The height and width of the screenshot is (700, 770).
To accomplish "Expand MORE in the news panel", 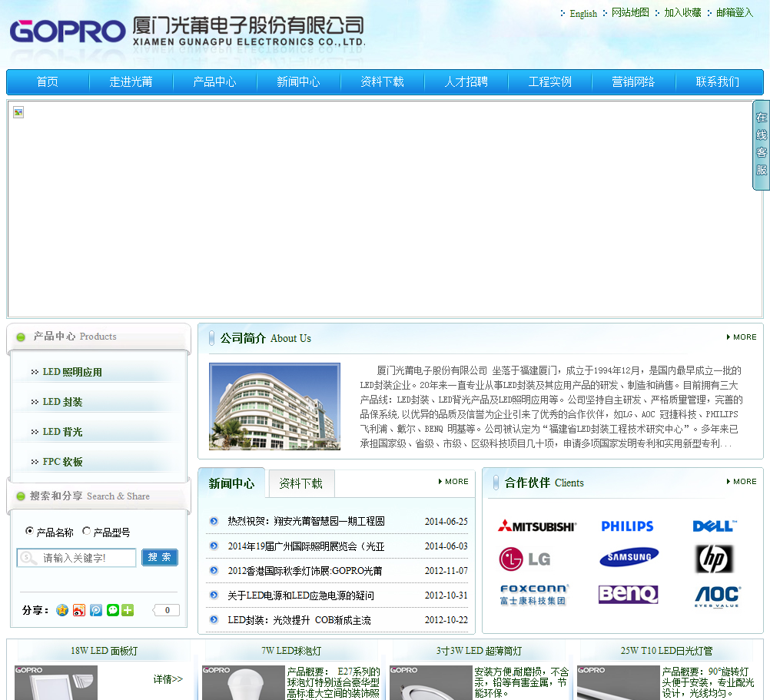I will coord(453,482).
